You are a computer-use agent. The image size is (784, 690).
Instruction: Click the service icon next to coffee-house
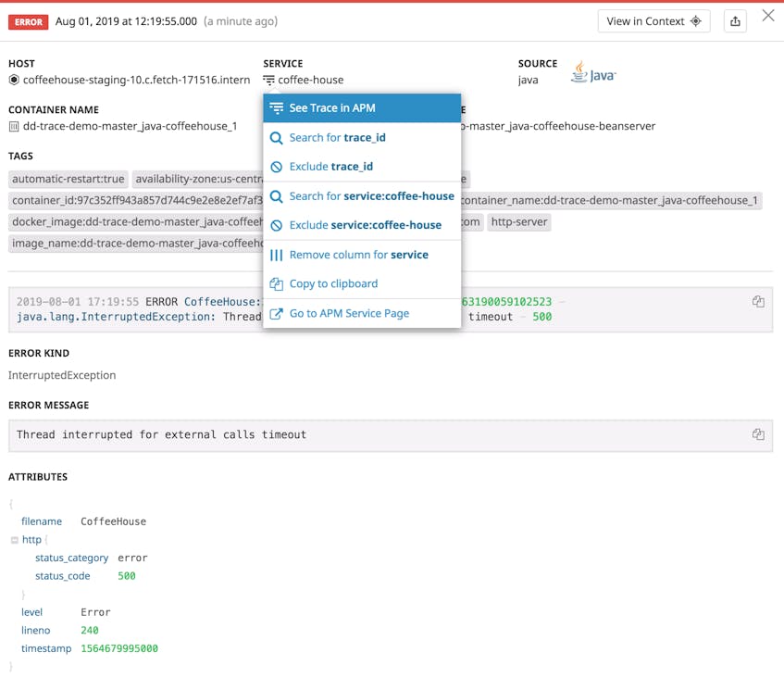268,81
